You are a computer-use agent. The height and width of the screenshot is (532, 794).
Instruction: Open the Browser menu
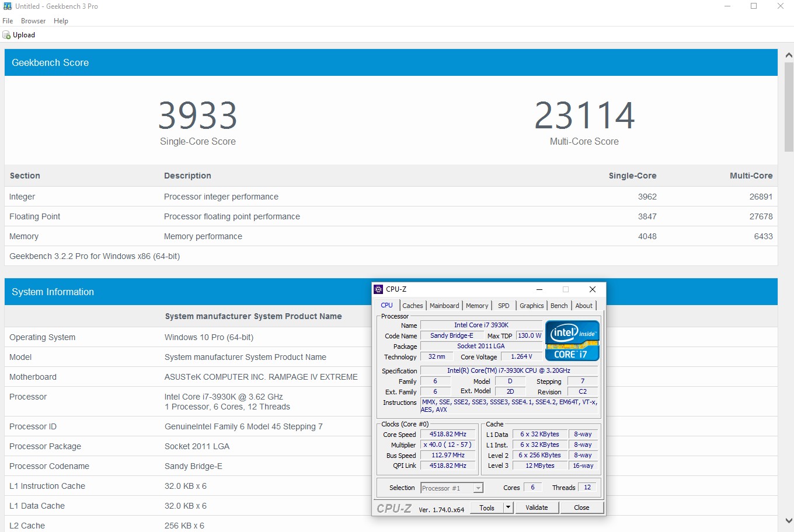33,21
